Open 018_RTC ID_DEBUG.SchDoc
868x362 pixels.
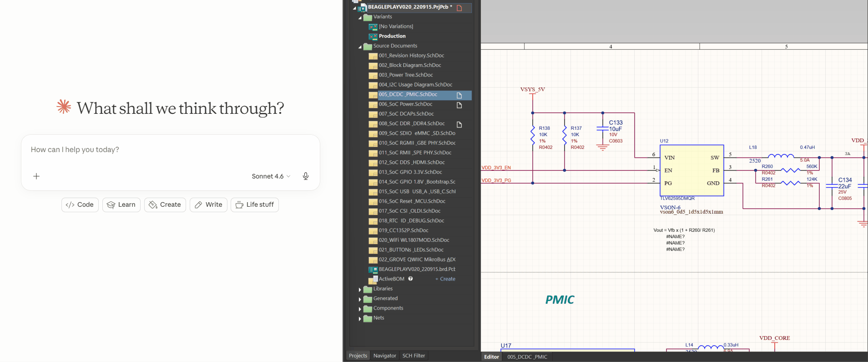411,221
